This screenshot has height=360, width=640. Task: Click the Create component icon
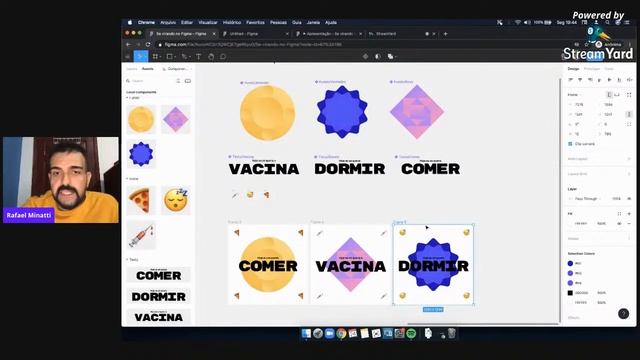coord(365,56)
